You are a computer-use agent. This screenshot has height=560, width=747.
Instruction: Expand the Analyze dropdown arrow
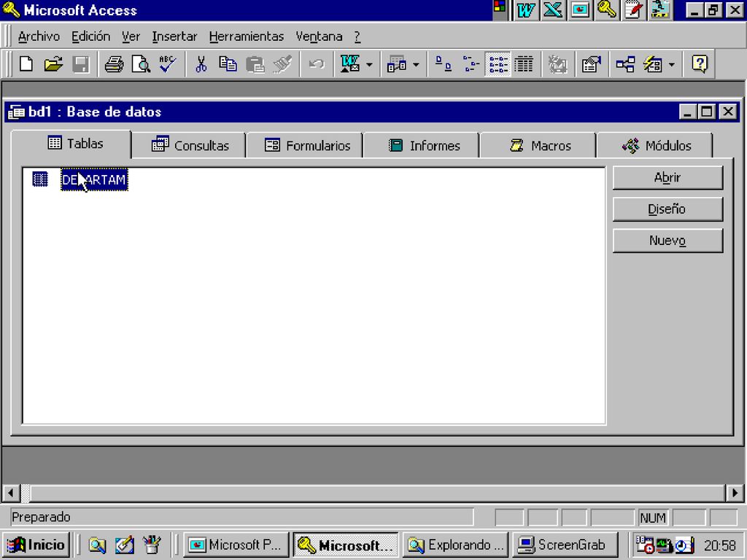pos(416,64)
